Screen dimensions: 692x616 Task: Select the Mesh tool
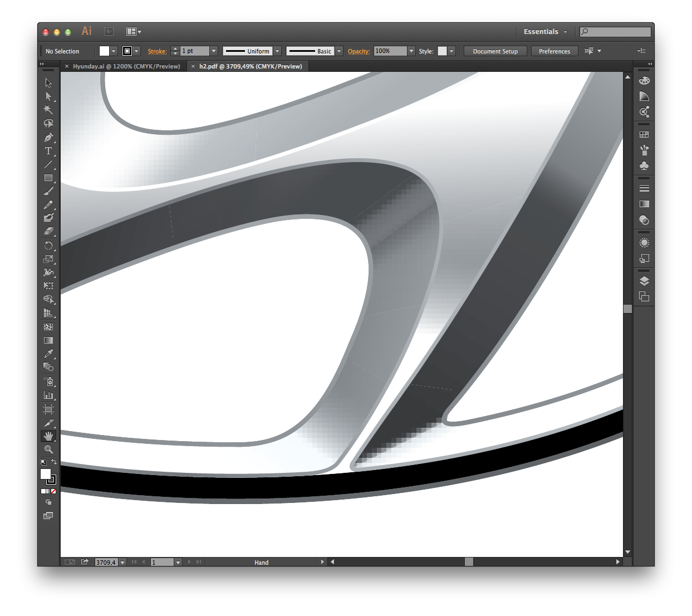pyautogui.click(x=48, y=327)
